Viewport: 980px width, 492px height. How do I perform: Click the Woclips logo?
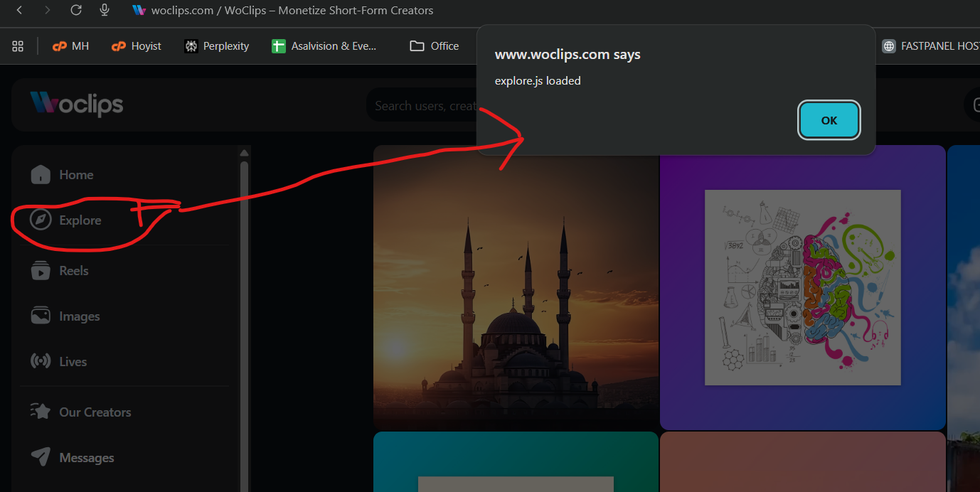77,105
